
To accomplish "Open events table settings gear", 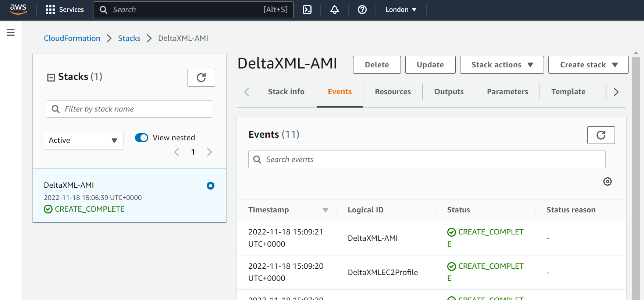I will tap(607, 181).
